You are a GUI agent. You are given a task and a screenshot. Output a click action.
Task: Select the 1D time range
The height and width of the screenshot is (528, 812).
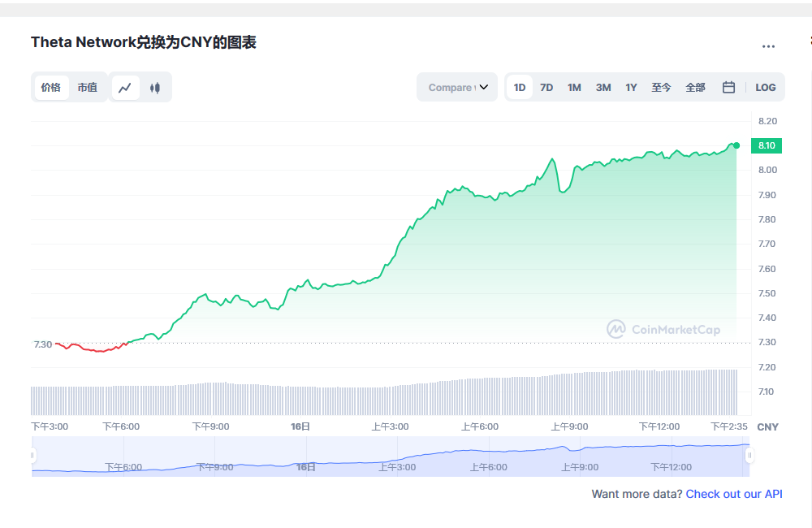[520, 87]
